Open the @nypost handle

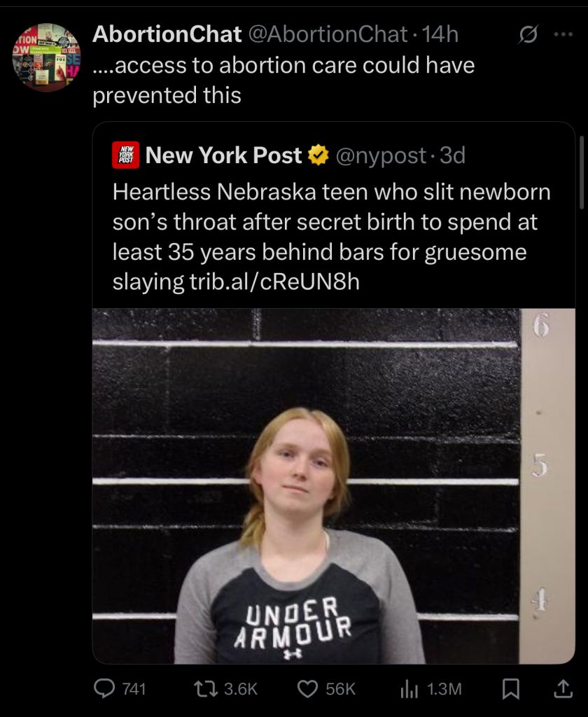click(x=381, y=156)
